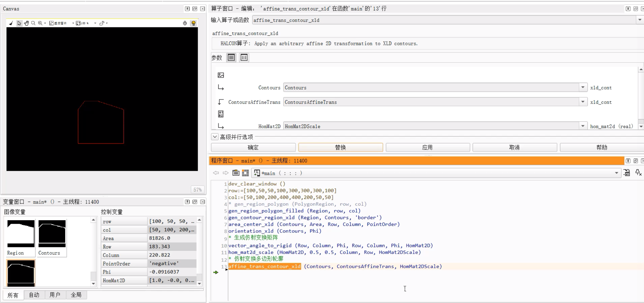Click the Contours thumbnail in image variables panel
Image resolution: width=644 pixels, height=303 pixels.
[52, 233]
